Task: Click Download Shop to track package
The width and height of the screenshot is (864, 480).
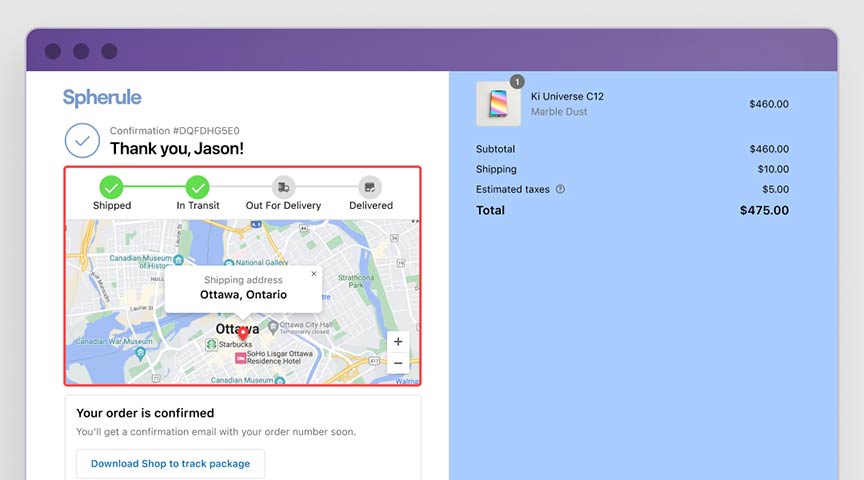Action: (x=170, y=464)
